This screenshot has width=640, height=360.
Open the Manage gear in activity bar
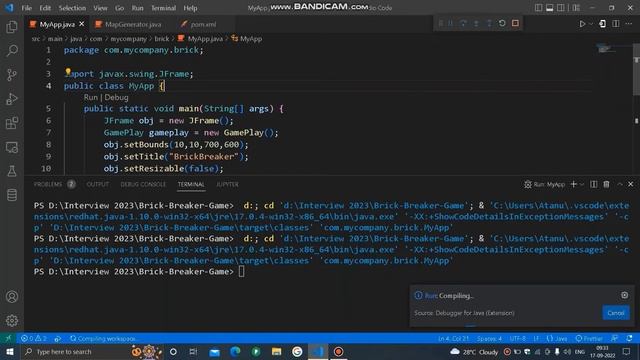click(12, 321)
